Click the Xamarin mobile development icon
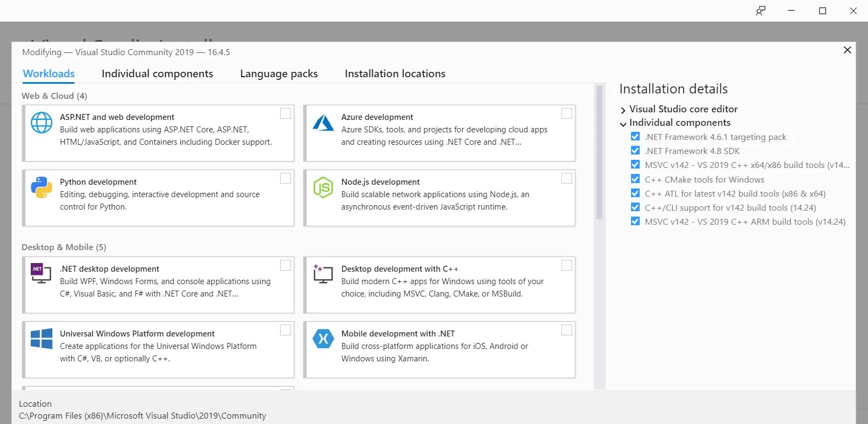The height and width of the screenshot is (424, 868). pyautogui.click(x=323, y=339)
